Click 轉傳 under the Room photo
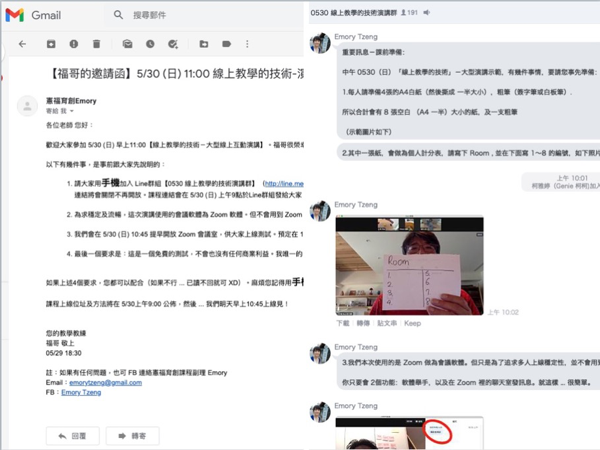This screenshot has height=450, width=600. click(363, 323)
